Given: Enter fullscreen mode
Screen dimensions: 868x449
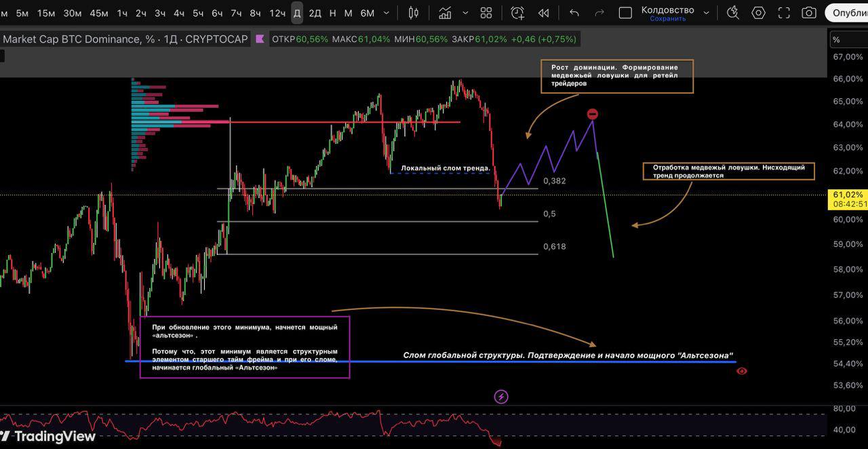Looking at the screenshot, I should pos(784,13).
